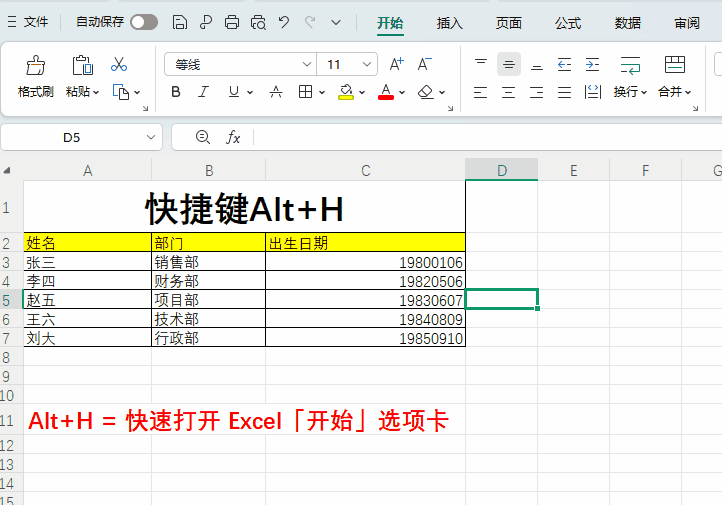Switch to the 插入 tab

coord(449,23)
